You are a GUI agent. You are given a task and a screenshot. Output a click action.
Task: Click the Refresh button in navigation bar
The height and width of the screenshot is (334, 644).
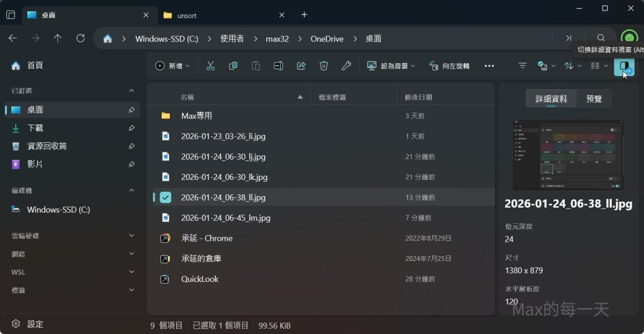80,38
